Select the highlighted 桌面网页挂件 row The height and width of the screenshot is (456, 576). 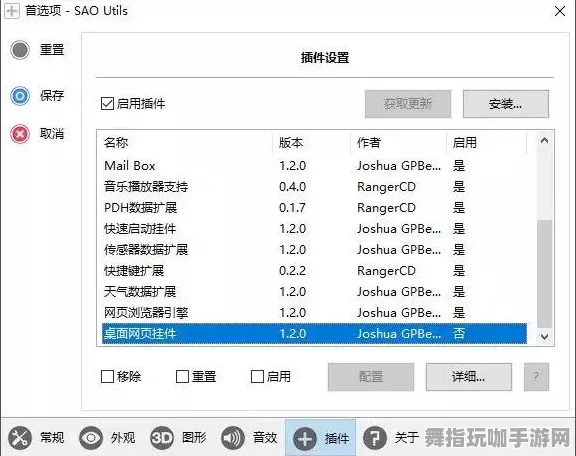[x=314, y=334]
